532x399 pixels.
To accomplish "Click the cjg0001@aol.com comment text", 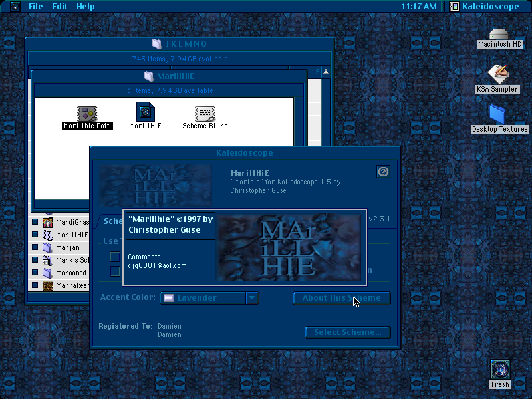I will coord(157,265).
